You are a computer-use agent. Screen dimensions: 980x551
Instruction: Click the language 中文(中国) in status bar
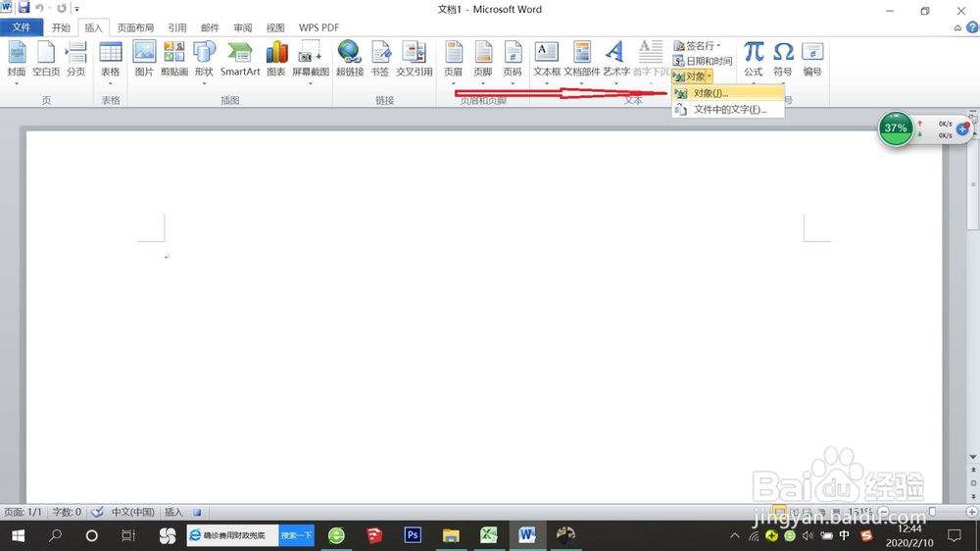click(132, 512)
